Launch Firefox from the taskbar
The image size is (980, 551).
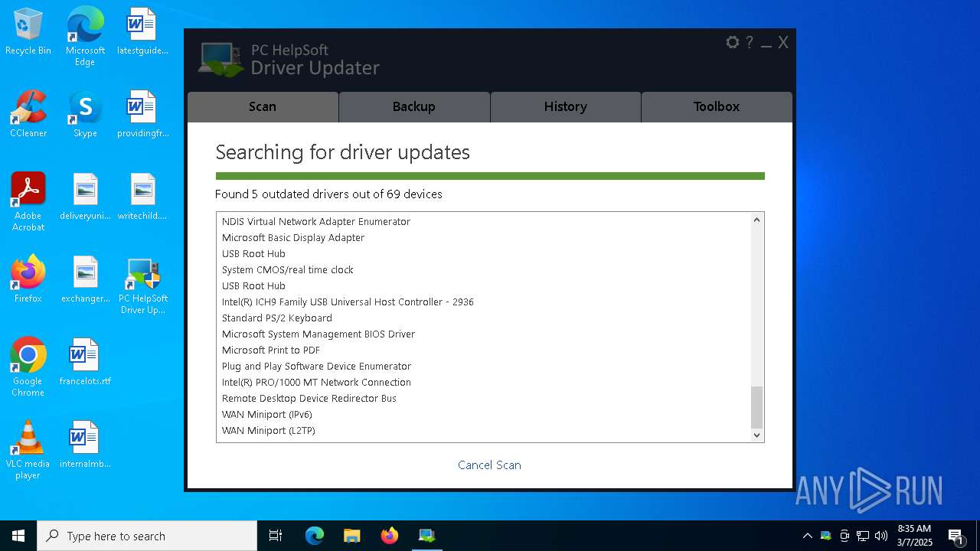coord(390,536)
